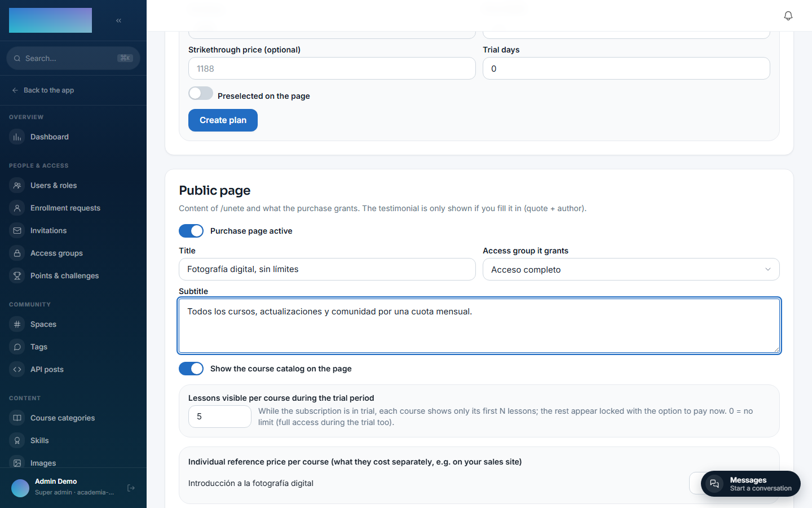Click the Messages chat bubble icon

pyautogui.click(x=714, y=484)
